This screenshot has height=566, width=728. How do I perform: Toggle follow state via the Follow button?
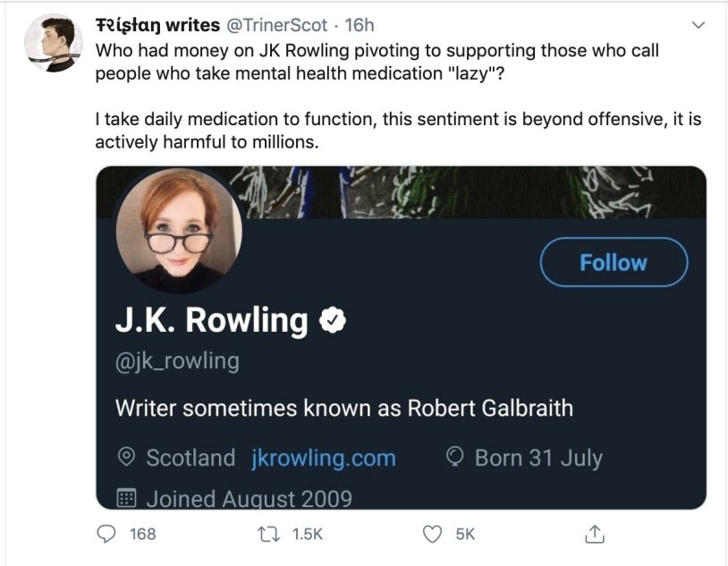pos(613,262)
